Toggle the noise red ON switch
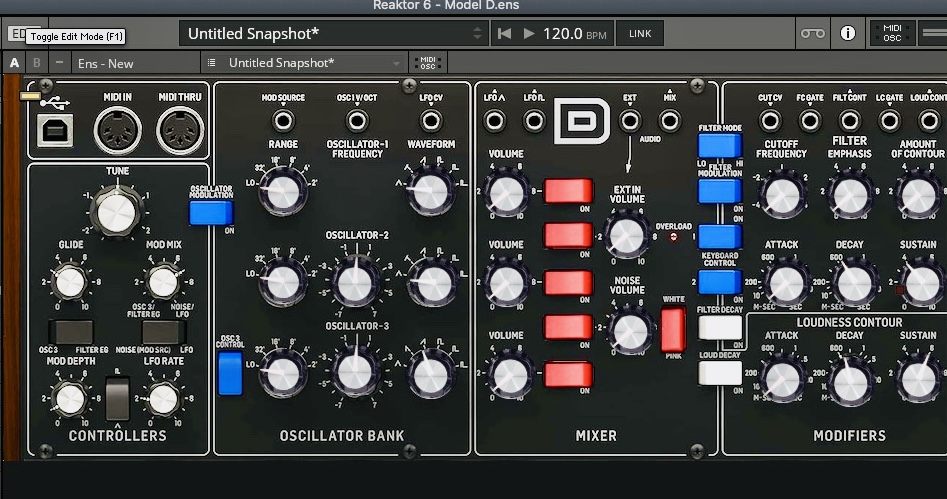This screenshot has width=947, height=499. tap(568, 327)
